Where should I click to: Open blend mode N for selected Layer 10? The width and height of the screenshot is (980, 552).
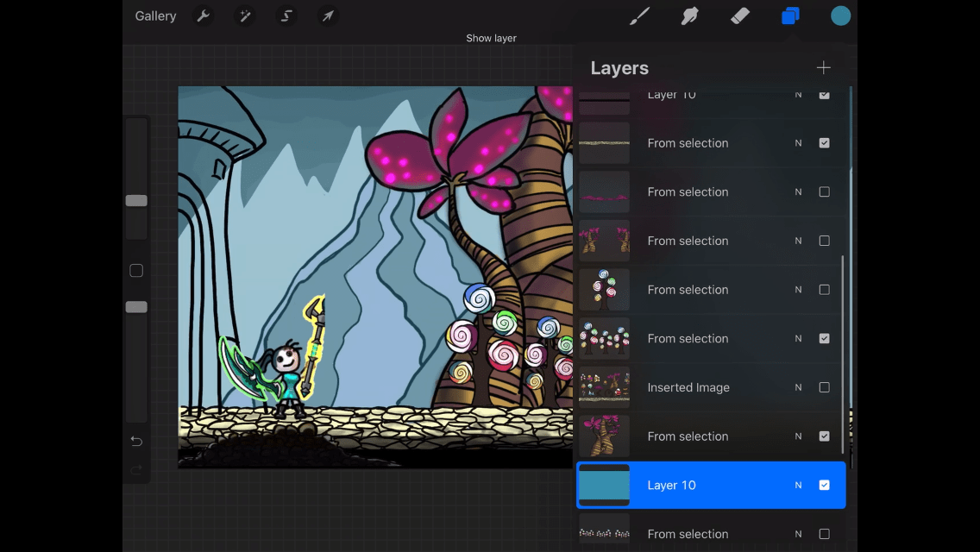coord(798,485)
